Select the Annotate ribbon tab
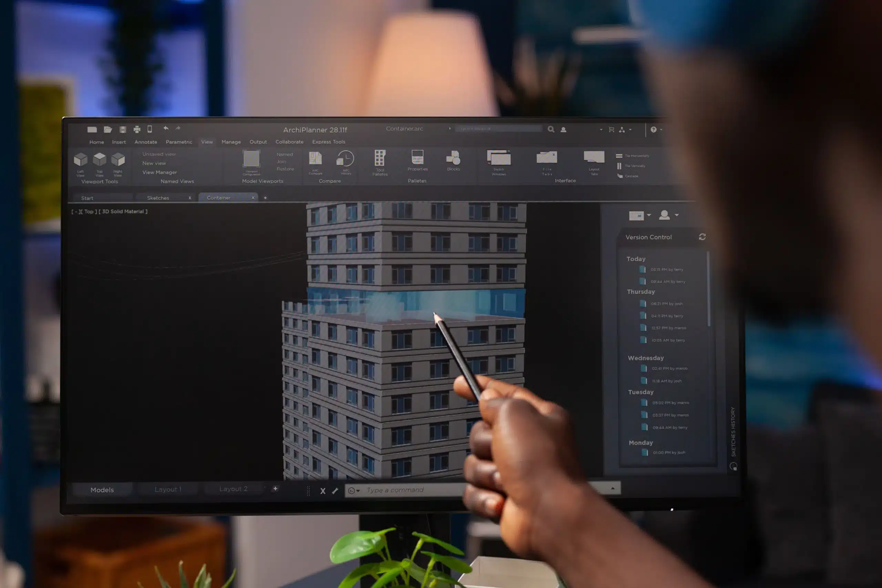Image resolution: width=882 pixels, height=588 pixels. click(145, 142)
